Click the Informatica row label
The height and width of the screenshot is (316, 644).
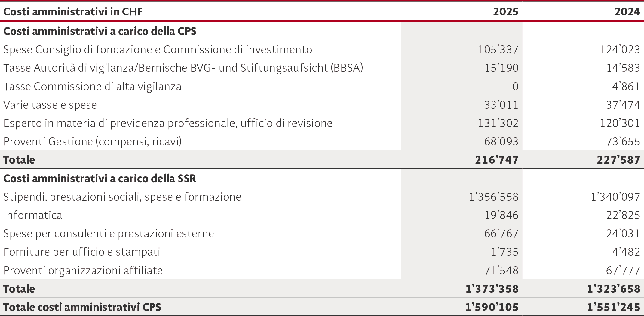(x=32, y=215)
